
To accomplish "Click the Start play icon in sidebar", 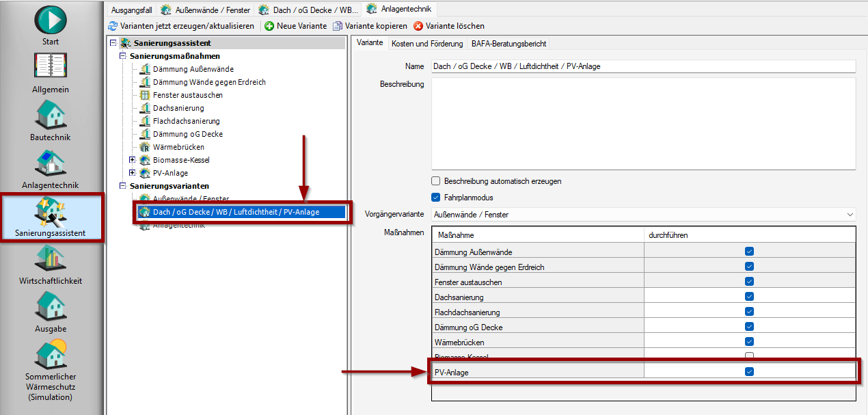I will (51, 19).
